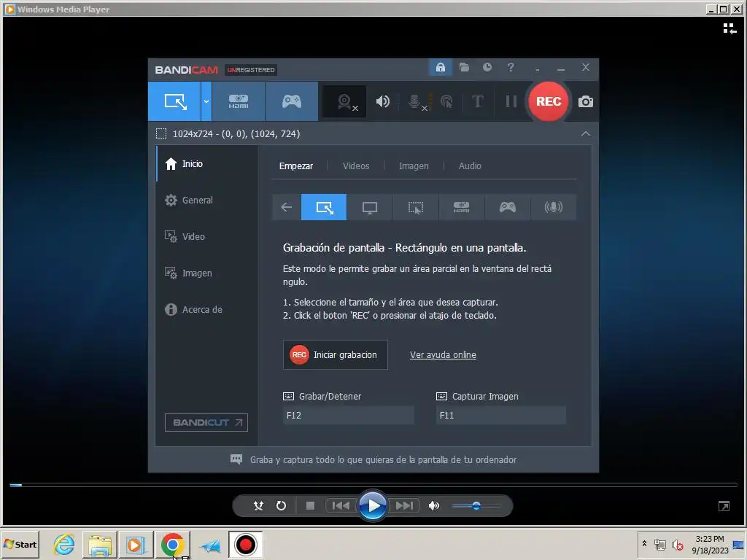Capture a screenshot with camera icon
Viewport: 747px width, 560px height.
(586, 101)
